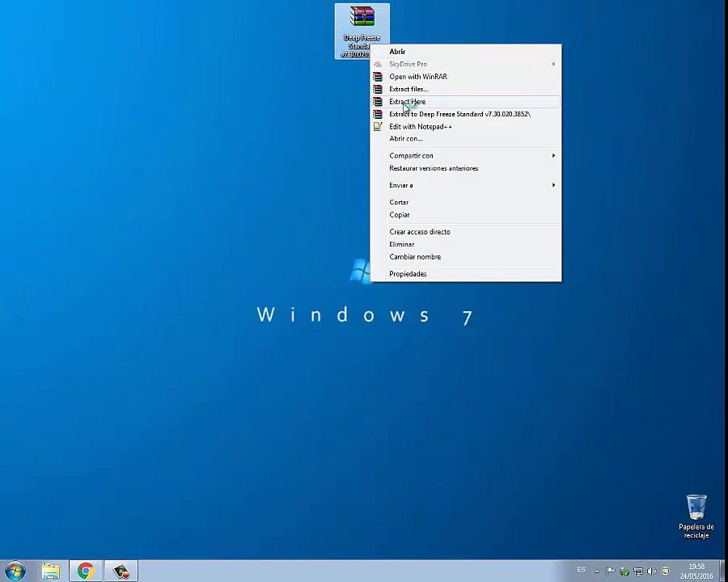
Task: Click the Show Desktop button at taskbar end
Action: tap(724, 571)
